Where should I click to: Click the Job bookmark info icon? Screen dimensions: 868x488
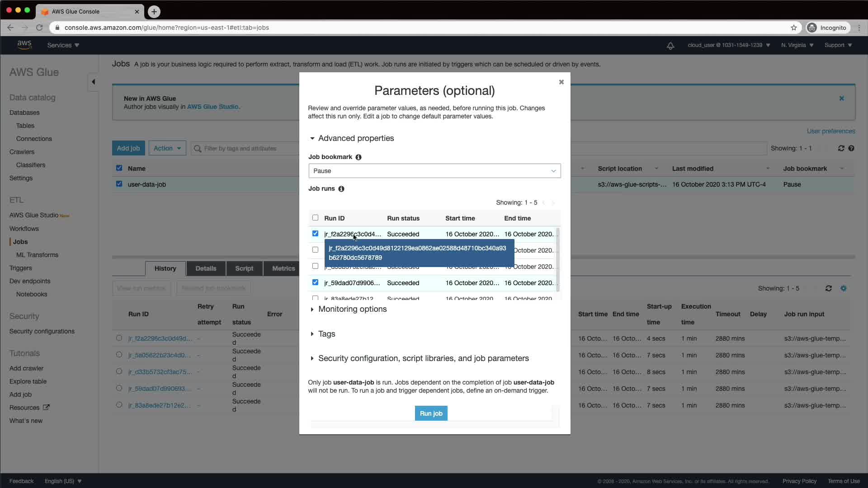click(359, 157)
